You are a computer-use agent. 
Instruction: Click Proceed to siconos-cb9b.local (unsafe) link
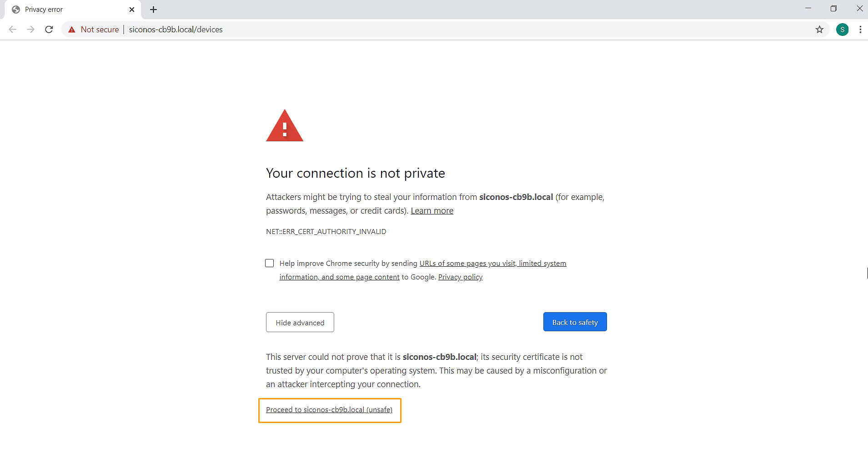pyautogui.click(x=329, y=410)
